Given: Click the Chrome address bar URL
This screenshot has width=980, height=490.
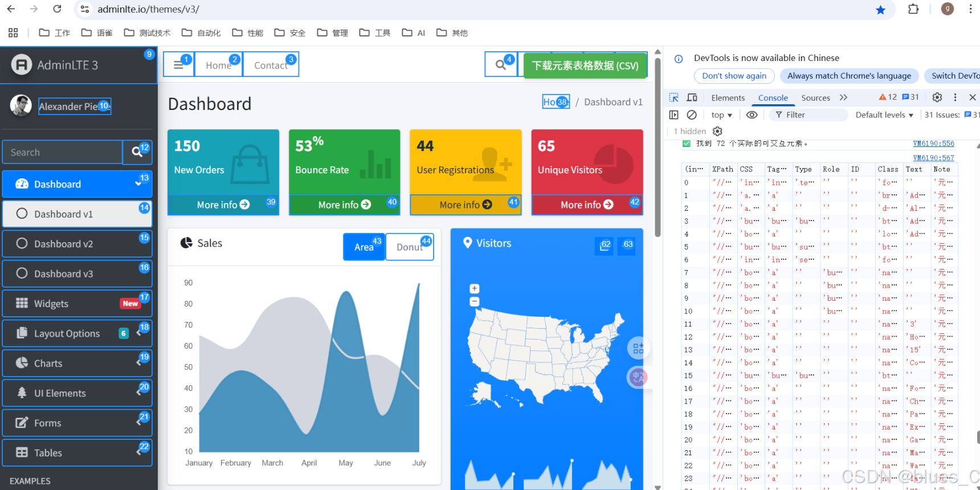Looking at the screenshot, I should tap(148, 9).
